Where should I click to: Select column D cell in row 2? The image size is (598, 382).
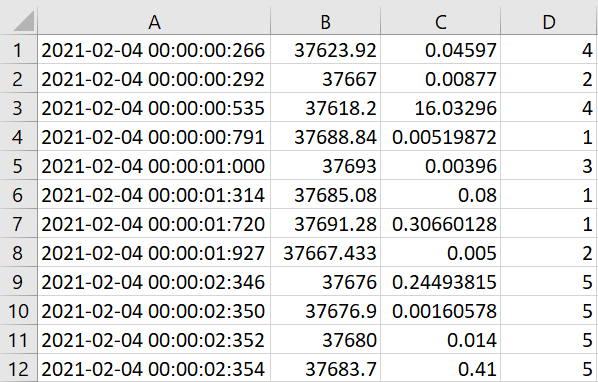coord(549,79)
